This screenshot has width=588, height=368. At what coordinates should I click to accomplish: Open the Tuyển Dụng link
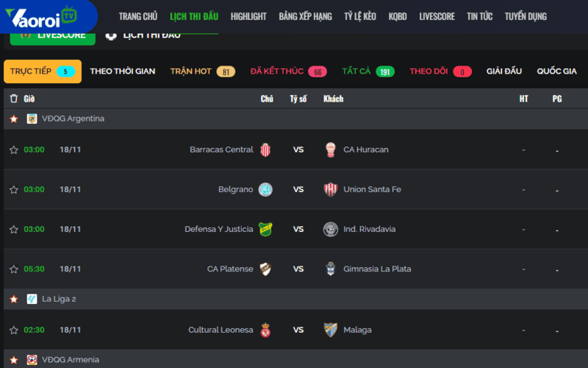(x=526, y=16)
